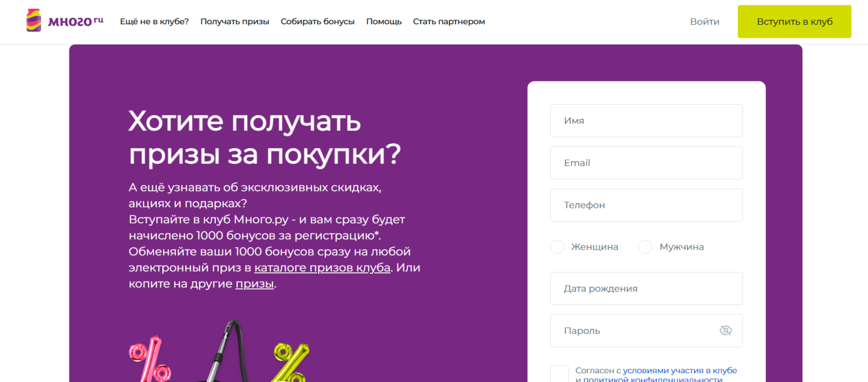The width and height of the screenshot is (868, 382).
Task: Open the Получать призы menu item
Action: coord(234,21)
